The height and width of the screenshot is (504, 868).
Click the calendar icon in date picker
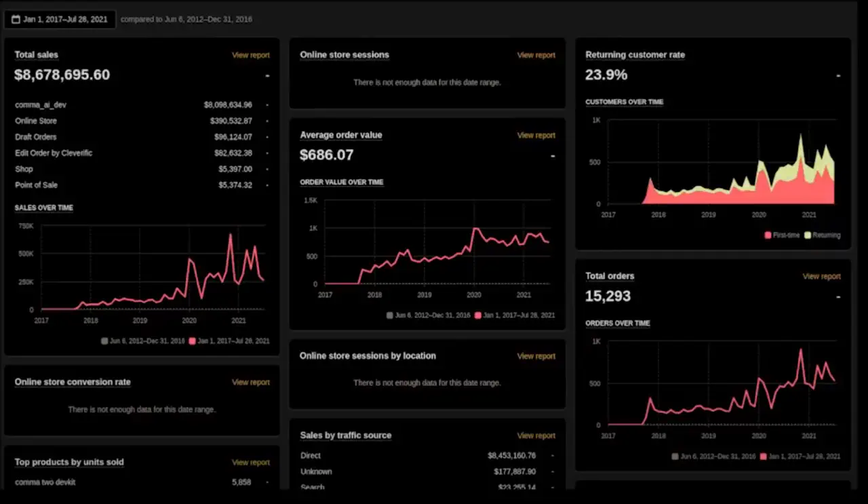pos(16,20)
